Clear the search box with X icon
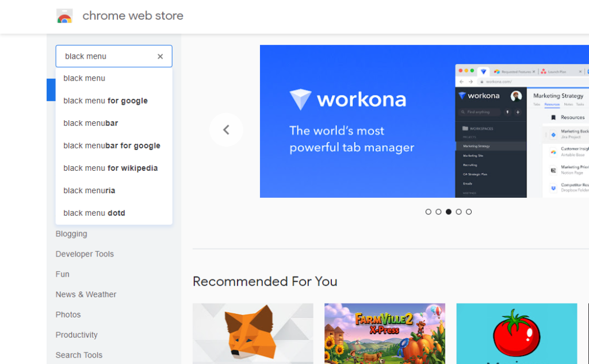Viewport: 589px width, 364px height. 160,56
